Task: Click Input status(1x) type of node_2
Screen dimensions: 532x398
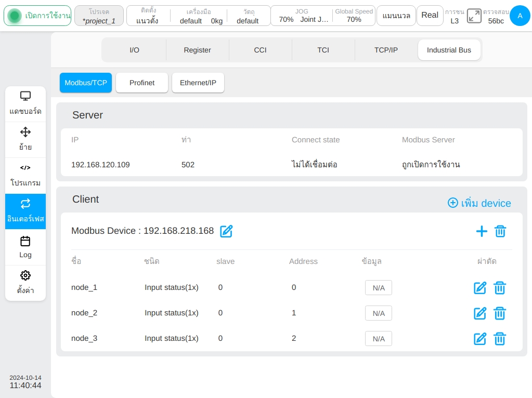Action: point(172,313)
